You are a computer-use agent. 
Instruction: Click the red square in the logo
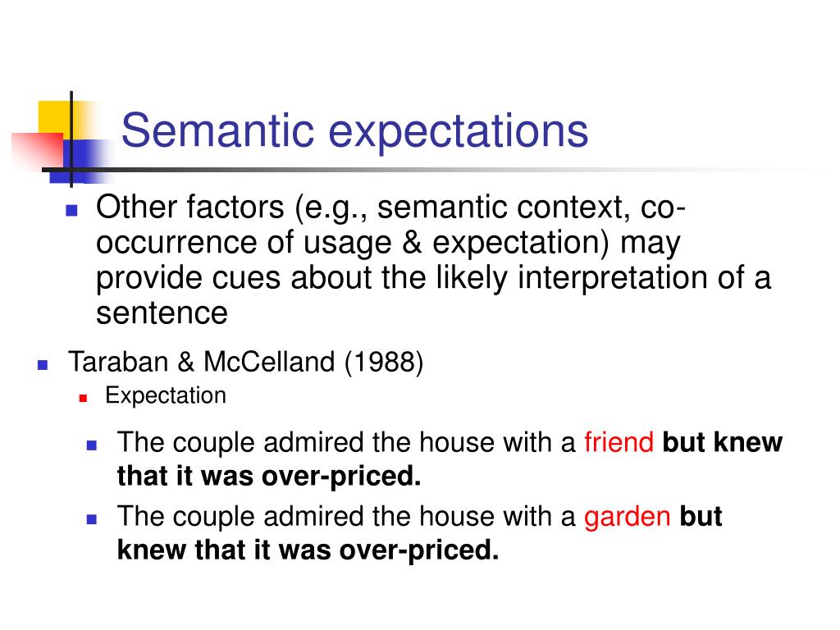click(x=38, y=151)
